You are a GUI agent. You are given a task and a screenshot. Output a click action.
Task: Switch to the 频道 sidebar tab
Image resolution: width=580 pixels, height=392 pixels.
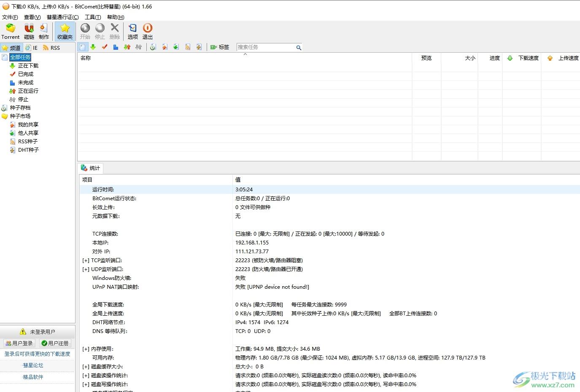pos(11,48)
